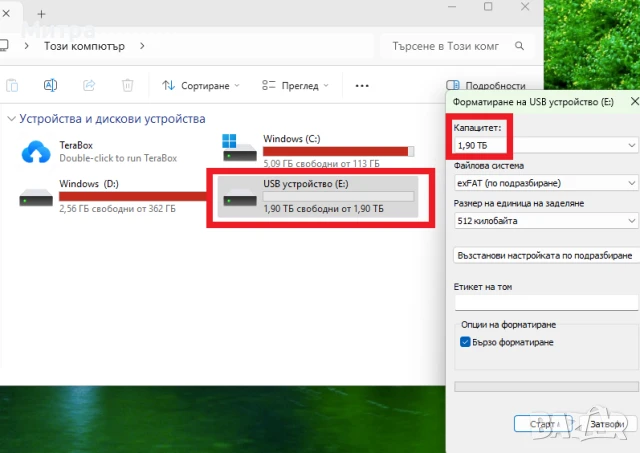Click the Етикет на том text field
The image size is (640, 453).
click(x=545, y=302)
